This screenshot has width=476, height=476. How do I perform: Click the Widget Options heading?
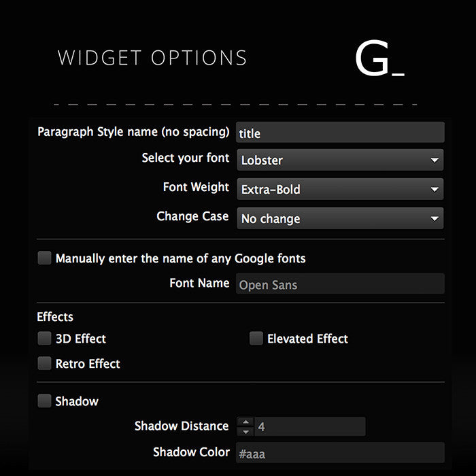pyautogui.click(x=152, y=58)
